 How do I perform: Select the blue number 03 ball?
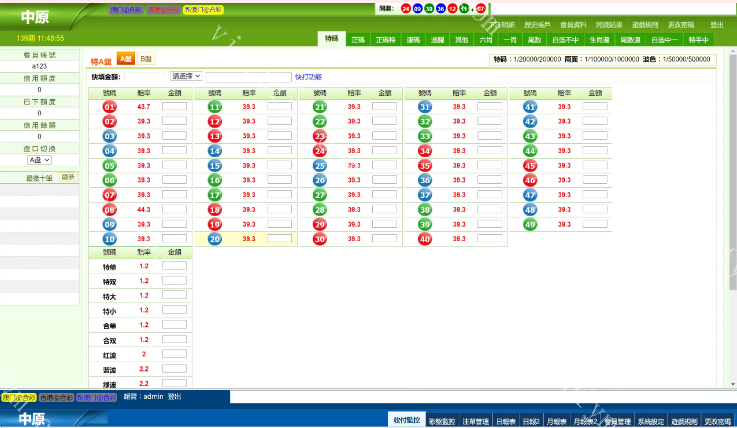point(110,136)
